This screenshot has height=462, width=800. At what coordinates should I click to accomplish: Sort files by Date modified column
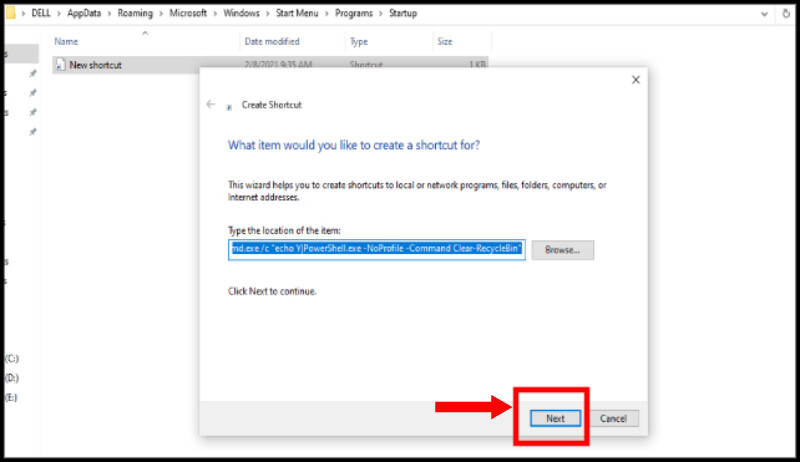272,41
